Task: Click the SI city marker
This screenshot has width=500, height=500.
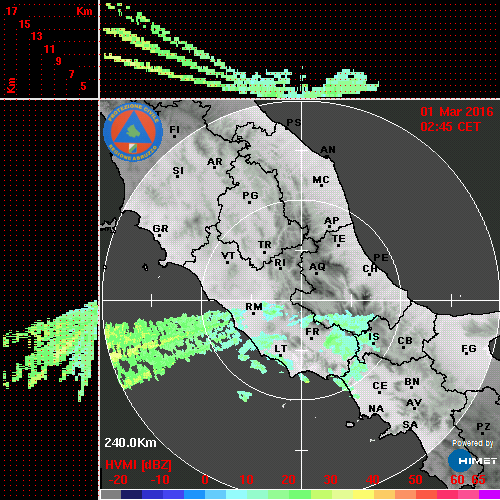Action: point(178,171)
